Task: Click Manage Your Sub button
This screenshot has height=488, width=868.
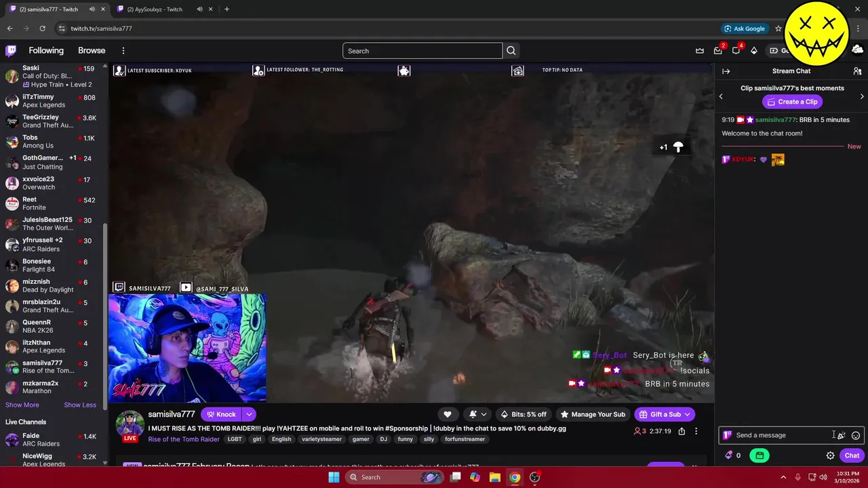Action: pyautogui.click(x=593, y=414)
